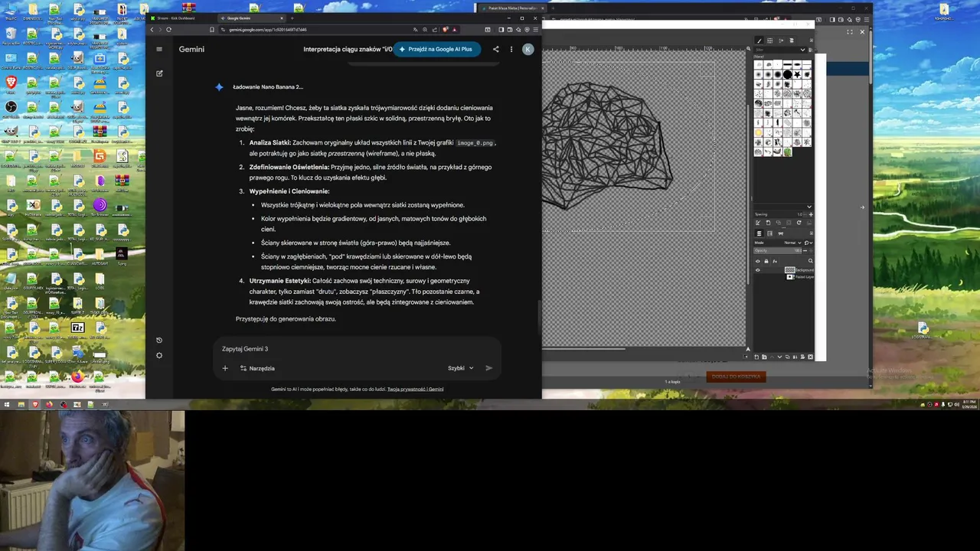The height and width of the screenshot is (551, 980).
Task: Start a new chat in Gemini
Action: (x=159, y=73)
